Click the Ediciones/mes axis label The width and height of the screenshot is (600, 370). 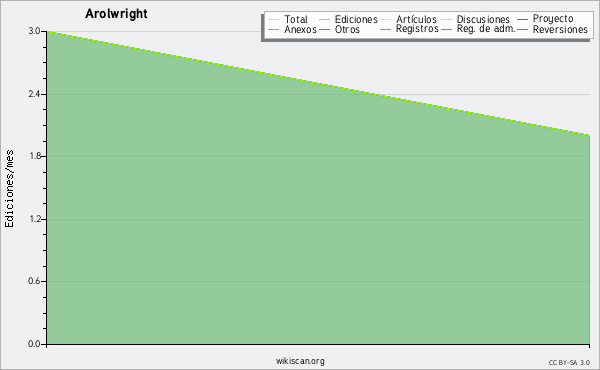click(9, 189)
